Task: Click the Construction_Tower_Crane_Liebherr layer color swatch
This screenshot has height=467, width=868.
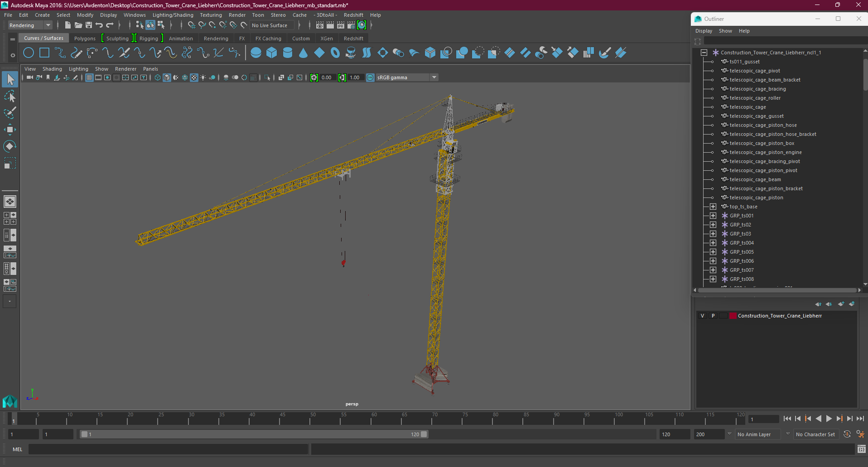Action: 733,316
